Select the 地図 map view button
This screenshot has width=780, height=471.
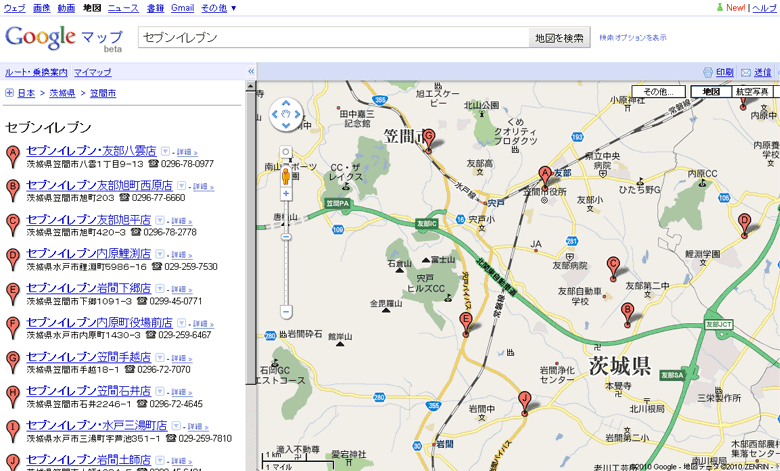pos(711,92)
